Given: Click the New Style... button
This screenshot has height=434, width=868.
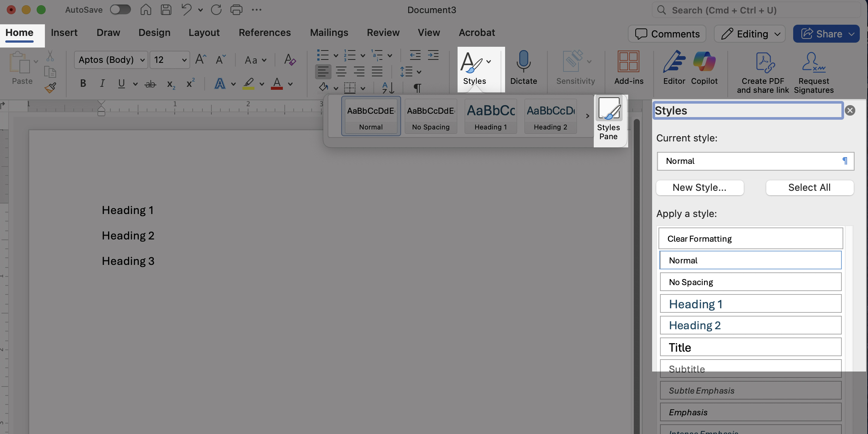Looking at the screenshot, I should (x=700, y=187).
